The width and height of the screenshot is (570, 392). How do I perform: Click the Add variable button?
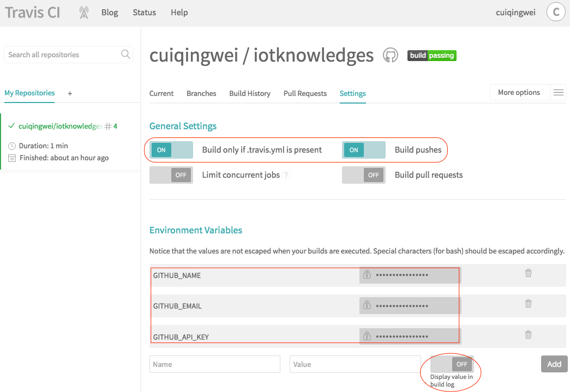tap(554, 364)
